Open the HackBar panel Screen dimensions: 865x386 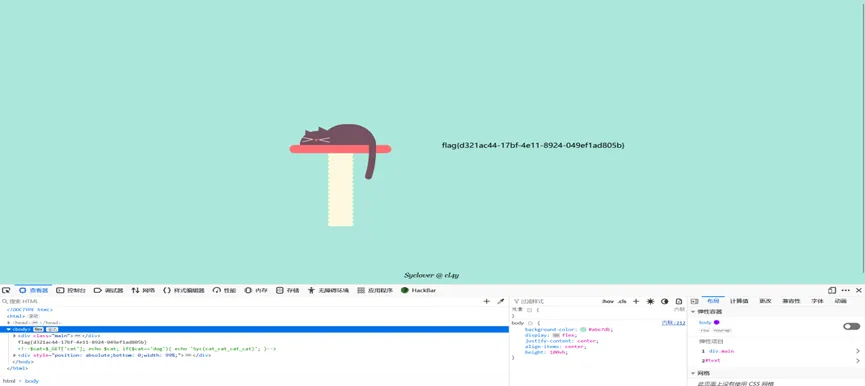click(x=419, y=290)
